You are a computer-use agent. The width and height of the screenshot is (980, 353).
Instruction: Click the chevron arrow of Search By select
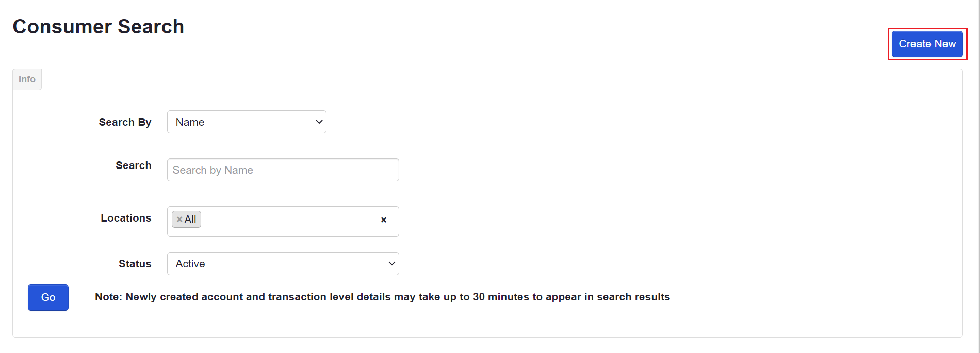tap(319, 122)
